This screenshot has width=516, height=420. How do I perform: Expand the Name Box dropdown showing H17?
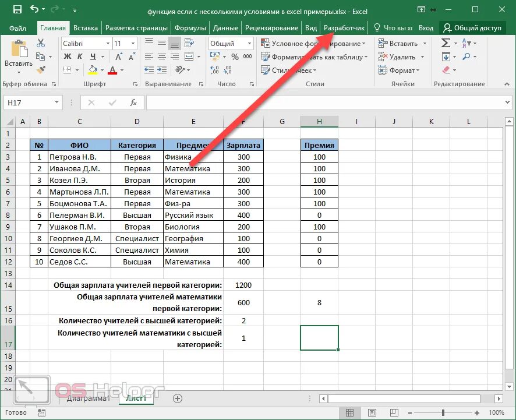(x=56, y=103)
